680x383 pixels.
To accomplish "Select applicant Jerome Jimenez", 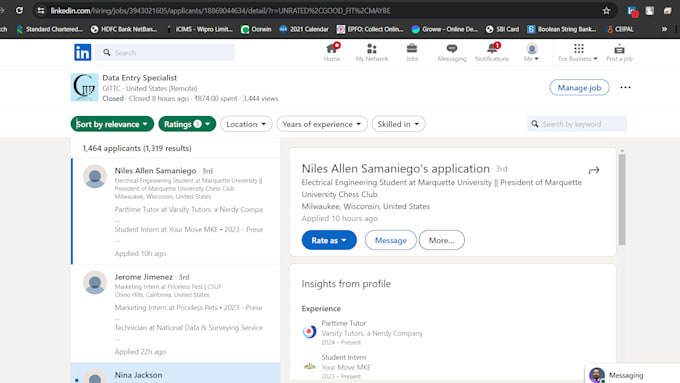I will tap(176, 314).
